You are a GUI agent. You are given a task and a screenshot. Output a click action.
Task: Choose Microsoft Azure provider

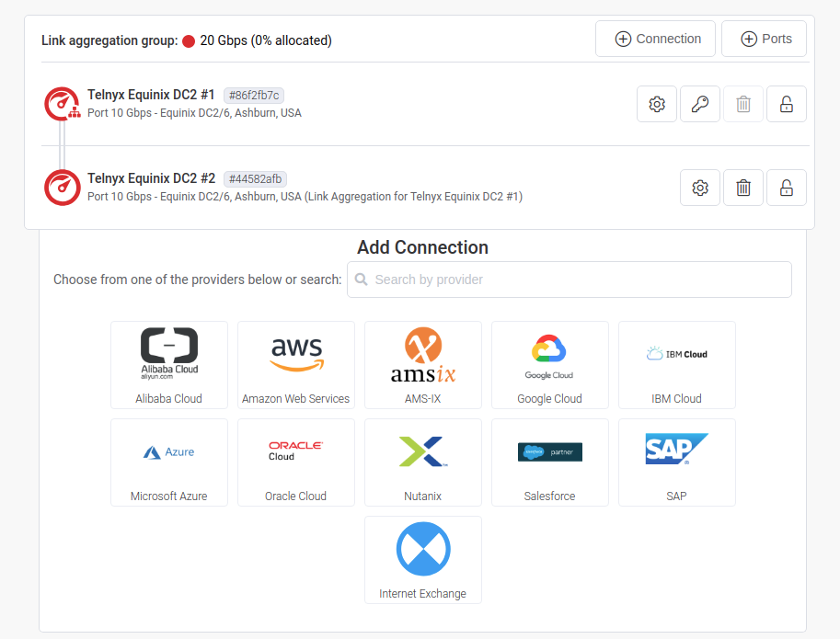point(169,462)
